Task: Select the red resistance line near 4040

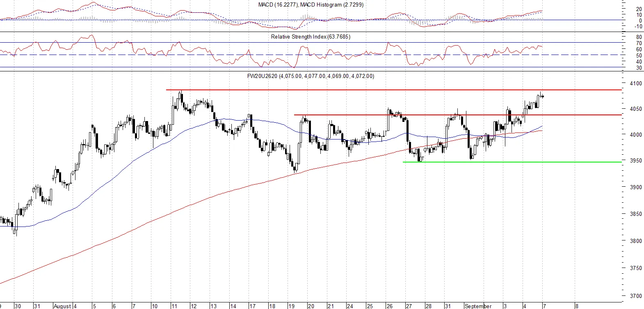Action: pos(458,115)
